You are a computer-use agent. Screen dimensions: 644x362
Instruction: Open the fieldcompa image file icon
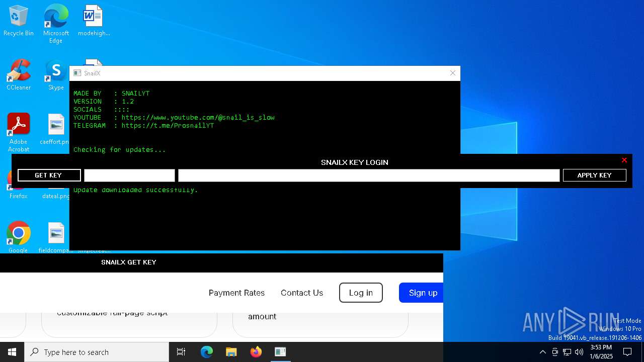[x=56, y=237]
